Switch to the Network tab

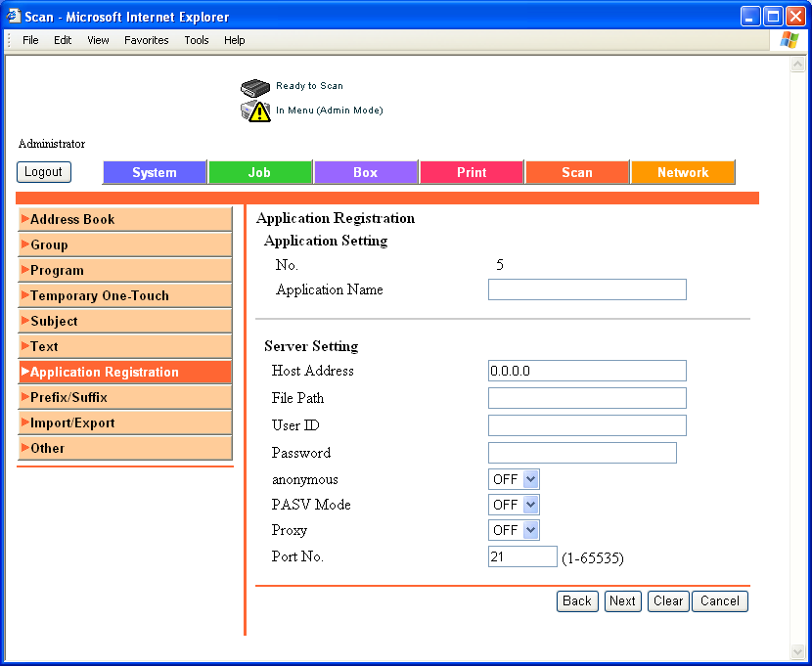pyautogui.click(x=683, y=172)
